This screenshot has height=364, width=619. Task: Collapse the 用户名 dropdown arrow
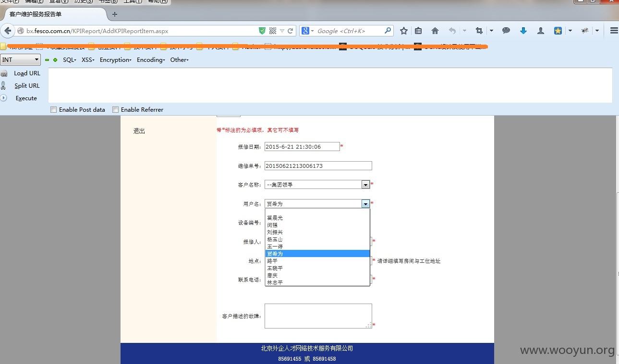(365, 204)
